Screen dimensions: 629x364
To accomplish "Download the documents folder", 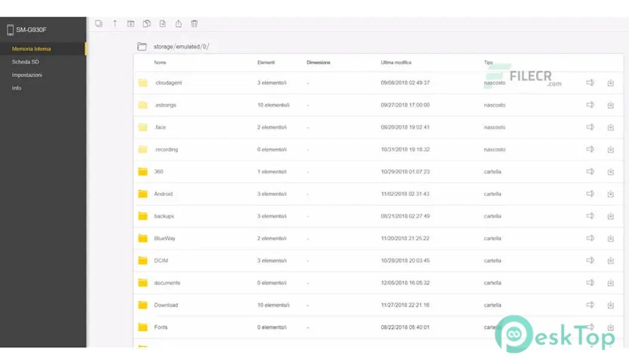I will 611,283.
